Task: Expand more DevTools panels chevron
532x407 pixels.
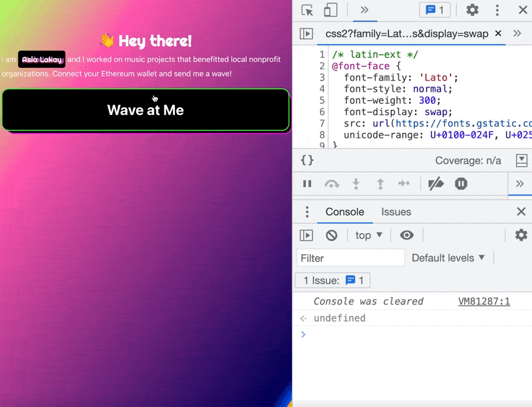Action: 364,10
